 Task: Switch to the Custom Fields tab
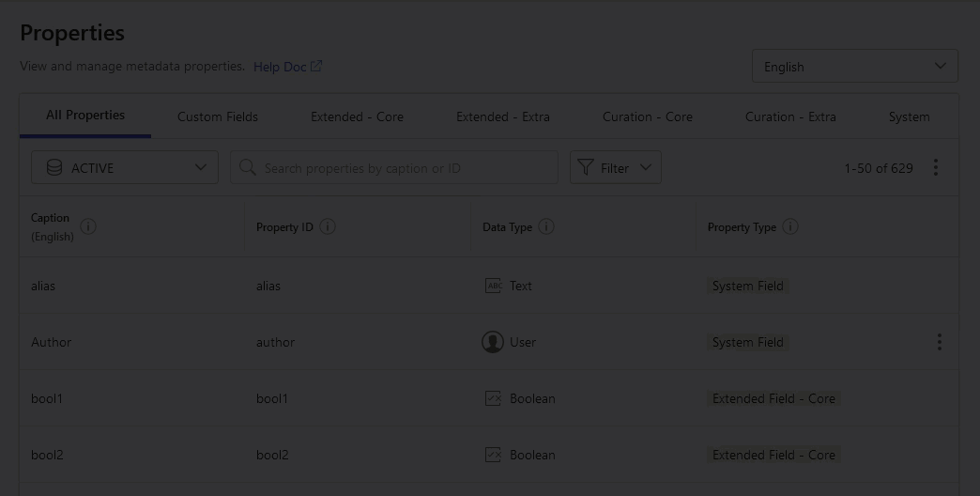tap(218, 116)
